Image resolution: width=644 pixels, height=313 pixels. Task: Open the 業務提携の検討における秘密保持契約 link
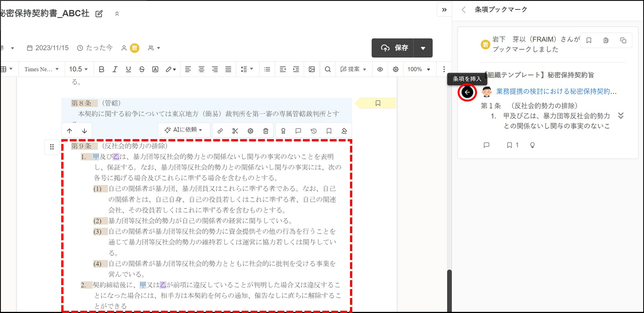tap(556, 91)
